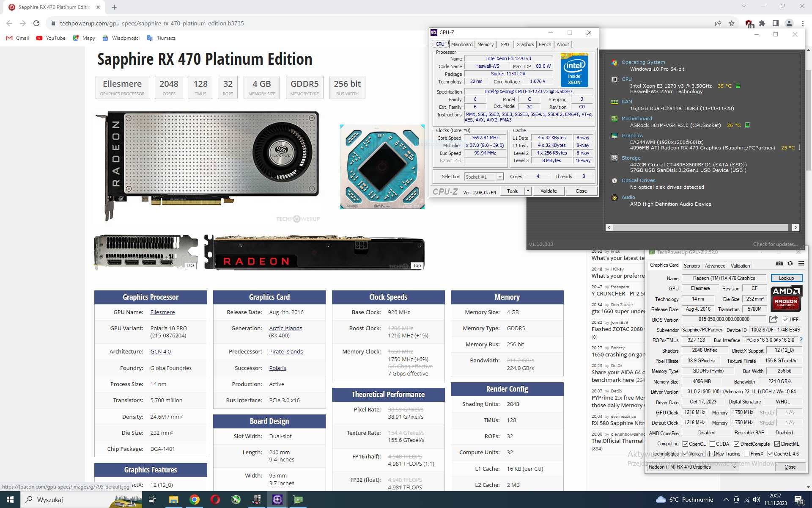The height and width of the screenshot is (508, 812).
Task: Open the CPU-Z Socket #1 selection dropdown
Action: point(484,177)
